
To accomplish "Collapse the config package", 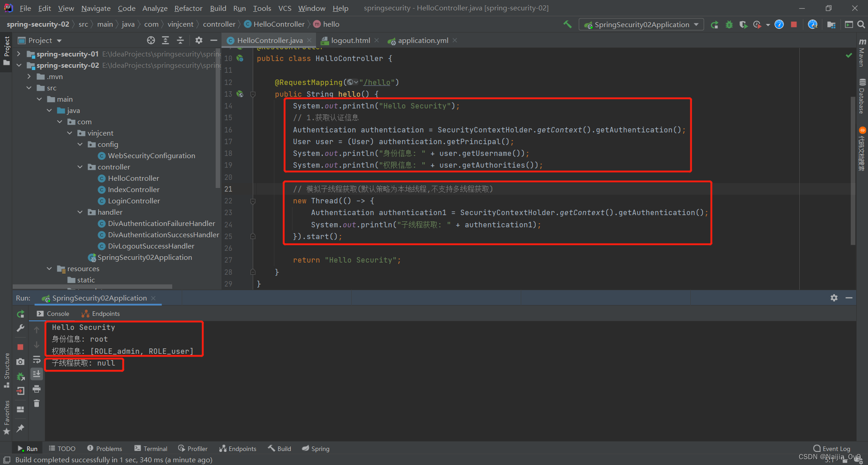I will (80, 144).
